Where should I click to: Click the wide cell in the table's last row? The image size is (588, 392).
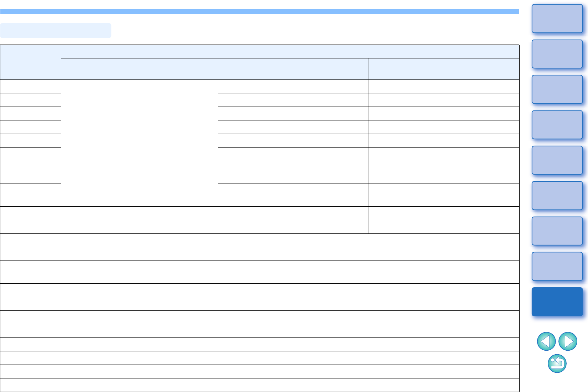tap(290, 385)
